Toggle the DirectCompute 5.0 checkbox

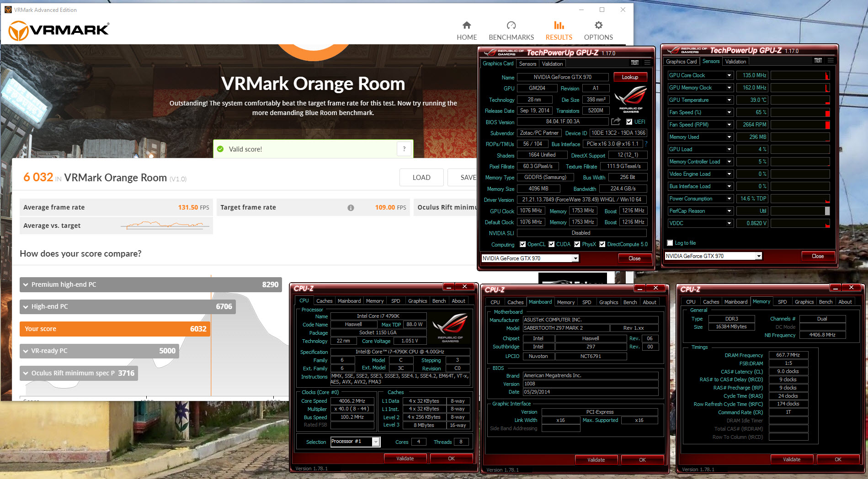pos(602,244)
